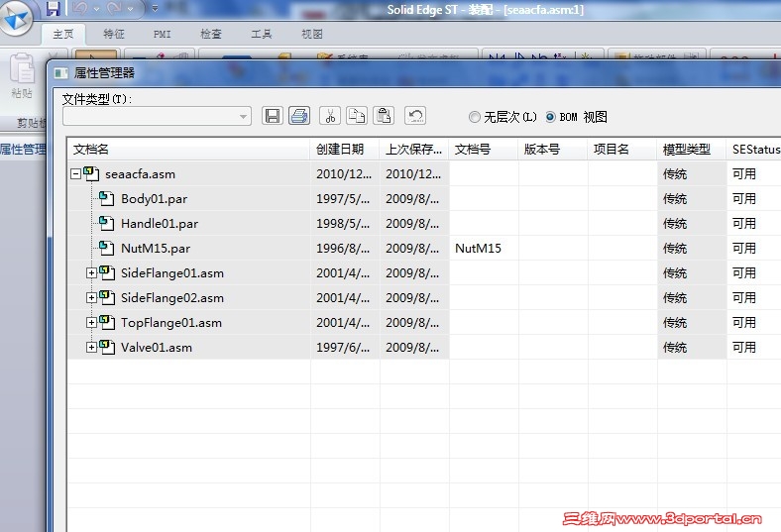Select the Body01.par file name
Viewport: 781px width, 532px height.
point(154,198)
